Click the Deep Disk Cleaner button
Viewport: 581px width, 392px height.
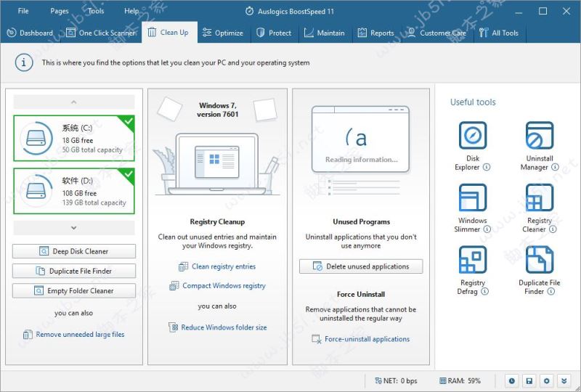[74, 251]
